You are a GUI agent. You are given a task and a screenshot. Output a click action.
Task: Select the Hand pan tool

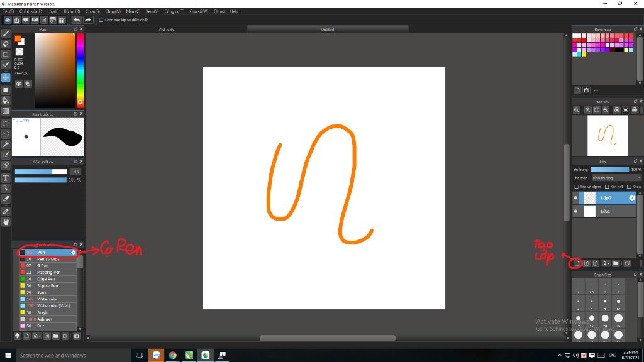pyautogui.click(x=6, y=222)
